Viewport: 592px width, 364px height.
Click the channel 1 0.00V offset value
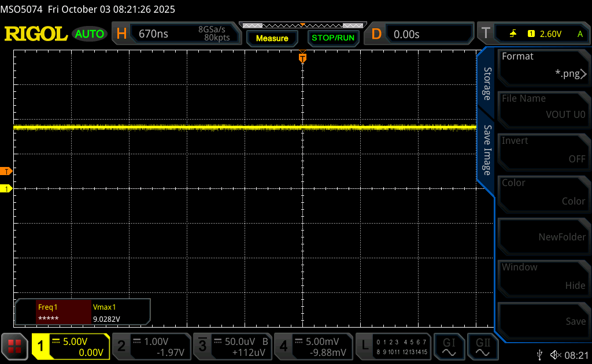click(91, 352)
